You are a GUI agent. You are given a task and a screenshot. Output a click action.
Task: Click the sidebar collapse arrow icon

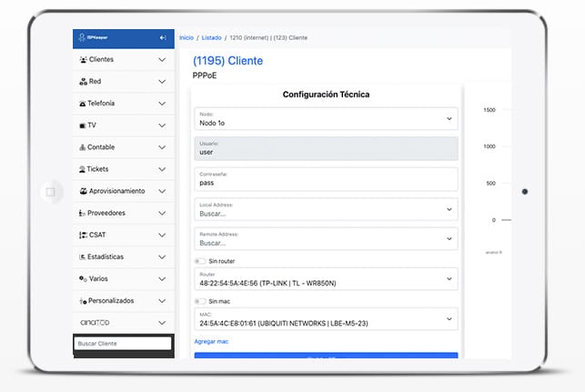(x=162, y=37)
